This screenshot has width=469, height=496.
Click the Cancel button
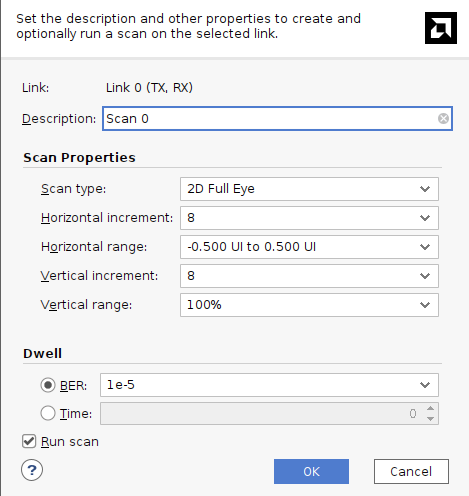[411, 471]
